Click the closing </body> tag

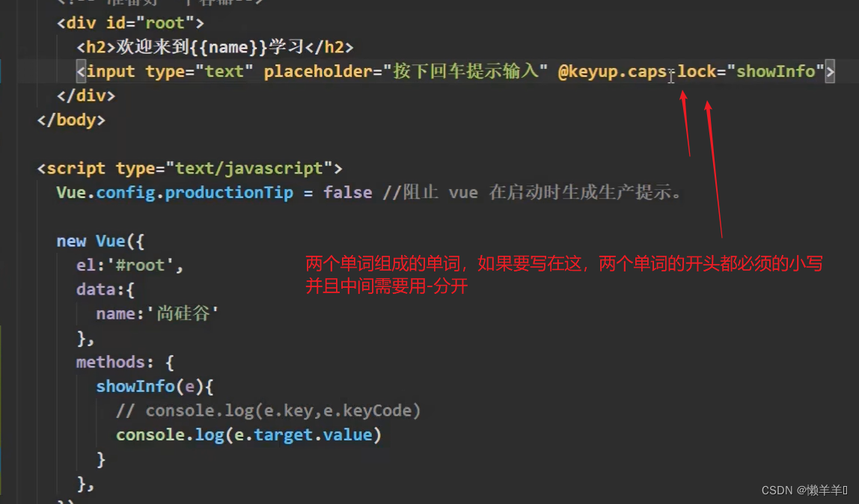(71, 120)
